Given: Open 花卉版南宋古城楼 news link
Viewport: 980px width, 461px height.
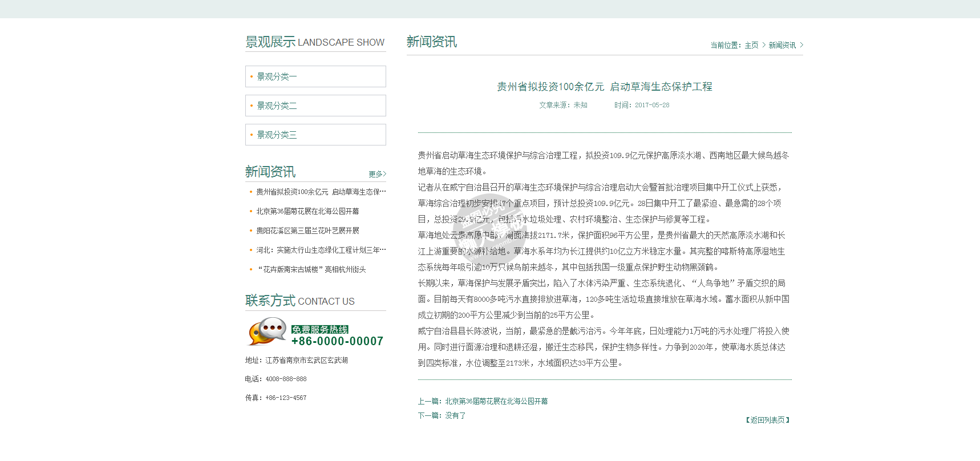Looking at the screenshot, I should 311,269.
